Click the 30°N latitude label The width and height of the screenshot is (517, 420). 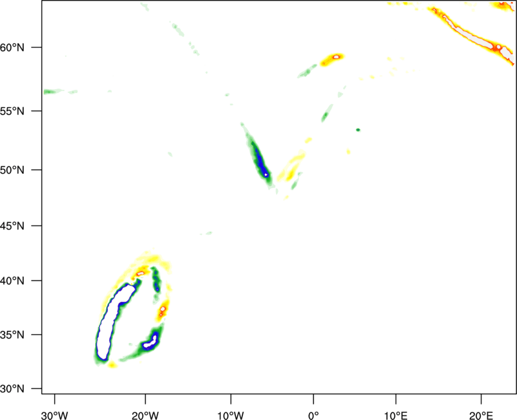click(12, 389)
